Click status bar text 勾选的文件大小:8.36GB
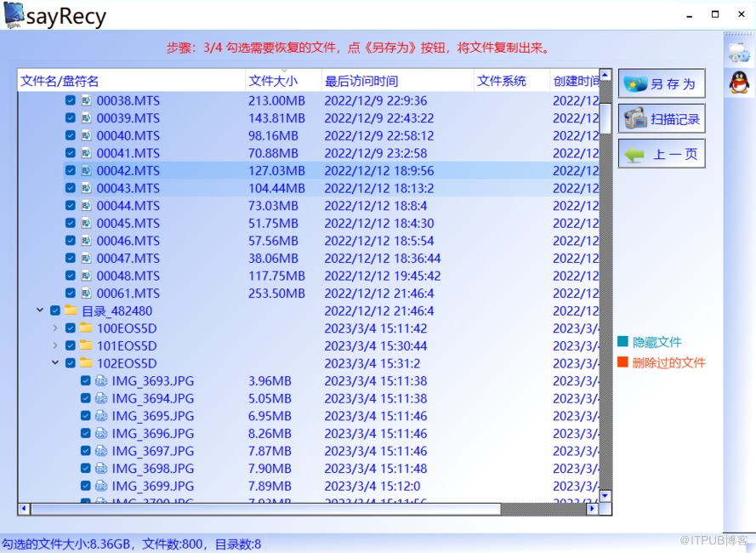 66,544
